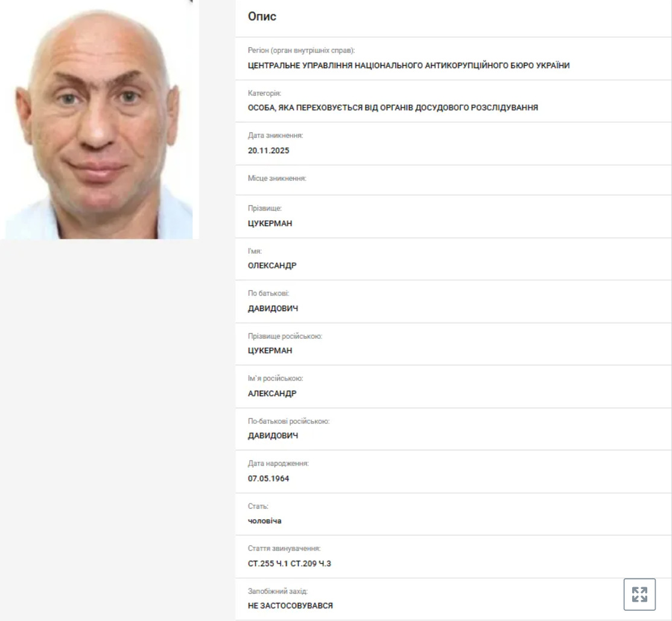This screenshot has width=672, height=621.
Task: Click the empty "Місце зникнення" field
Action: tap(453, 180)
